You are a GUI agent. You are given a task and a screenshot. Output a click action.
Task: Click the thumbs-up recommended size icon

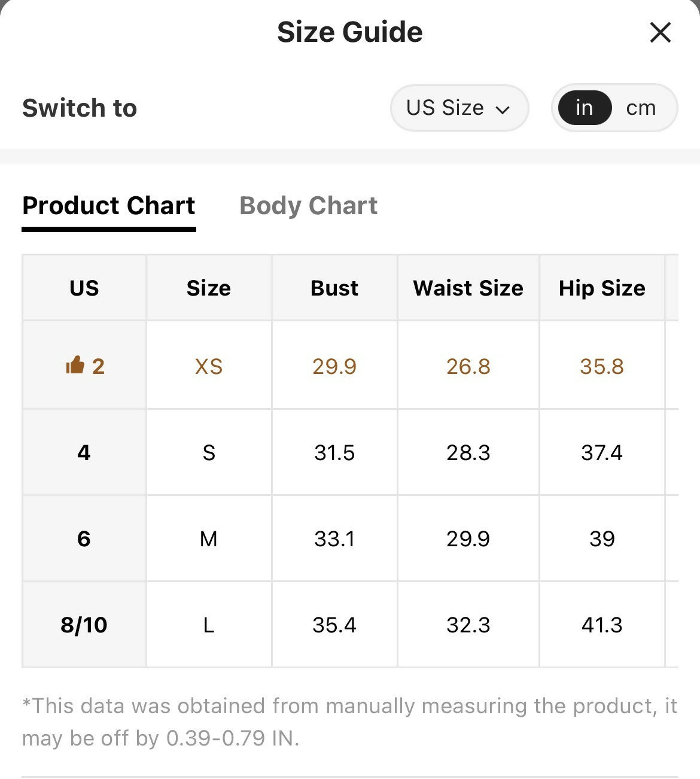coord(75,364)
